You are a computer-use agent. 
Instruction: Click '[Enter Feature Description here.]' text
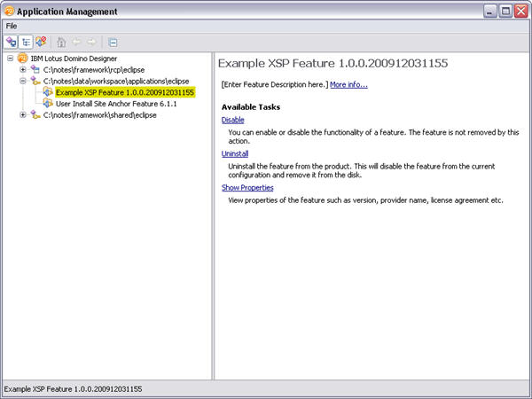[x=275, y=84]
